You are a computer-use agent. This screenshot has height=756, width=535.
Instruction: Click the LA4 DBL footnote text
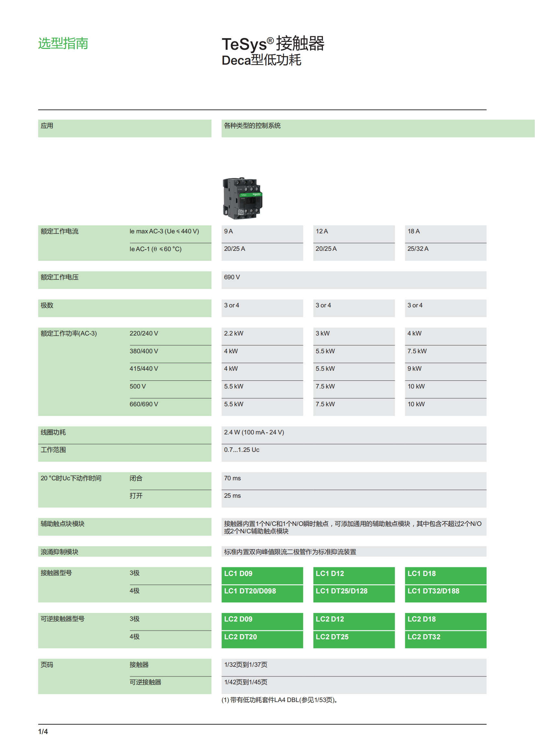[280, 700]
